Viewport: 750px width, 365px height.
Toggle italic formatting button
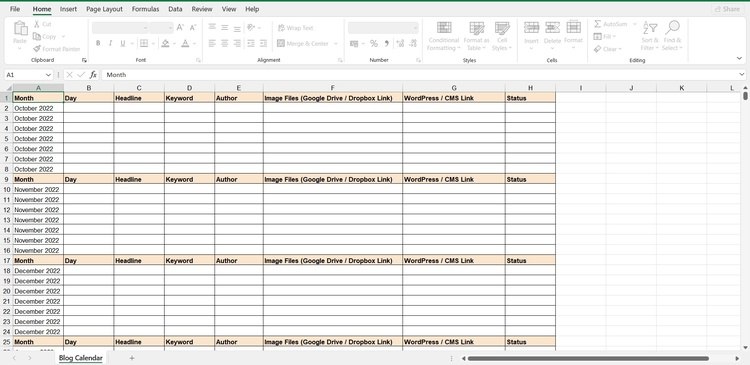tap(110, 44)
